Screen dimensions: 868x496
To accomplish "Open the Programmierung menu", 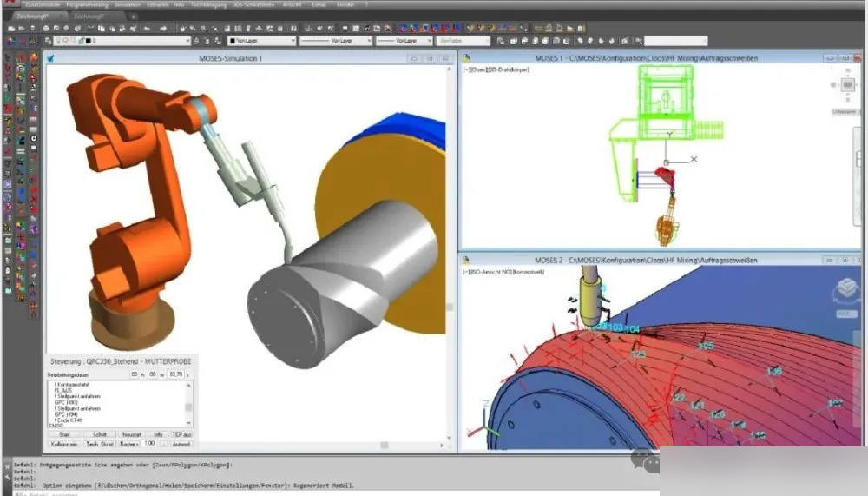I will point(87,4).
